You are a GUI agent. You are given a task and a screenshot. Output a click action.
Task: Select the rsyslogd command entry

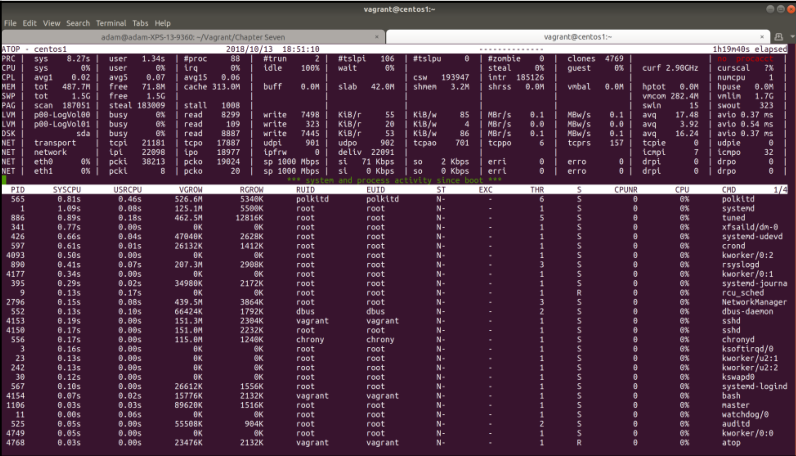point(741,265)
